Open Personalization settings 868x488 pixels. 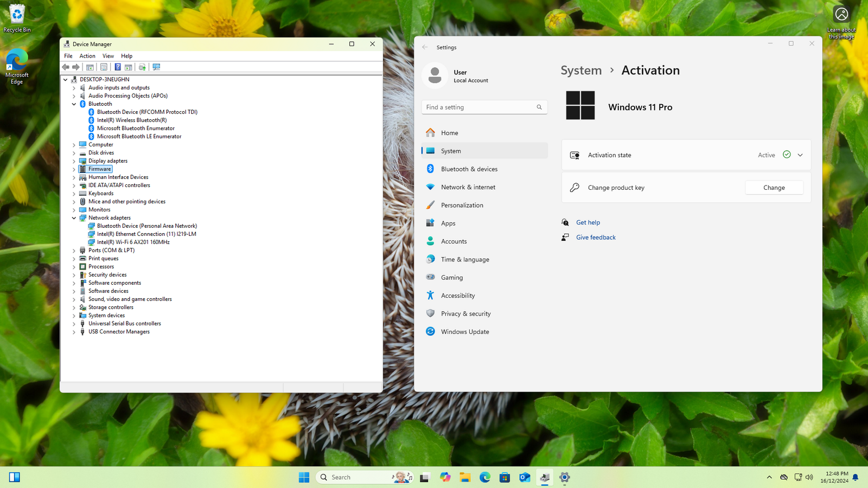[484, 205]
